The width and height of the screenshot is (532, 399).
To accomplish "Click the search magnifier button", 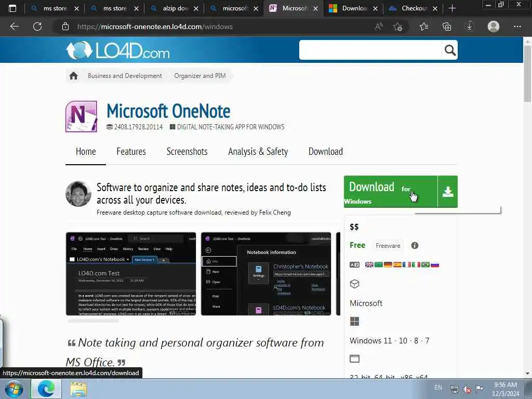I will tap(450, 50).
